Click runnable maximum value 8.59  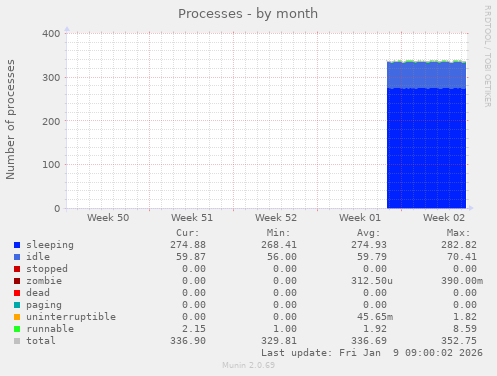(465, 329)
